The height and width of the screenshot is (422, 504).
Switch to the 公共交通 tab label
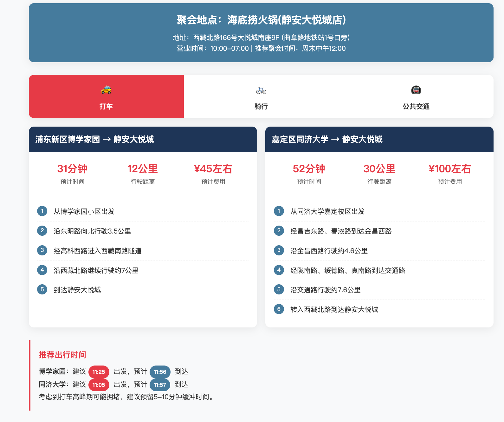[416, 107]
